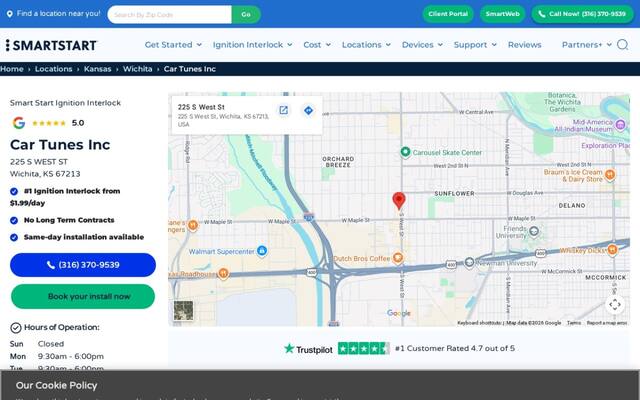This screenshot has height=400, width=640.
Task: Click '#1 Customer Rated 4.7 out of 5'
Action: (455, 349)
